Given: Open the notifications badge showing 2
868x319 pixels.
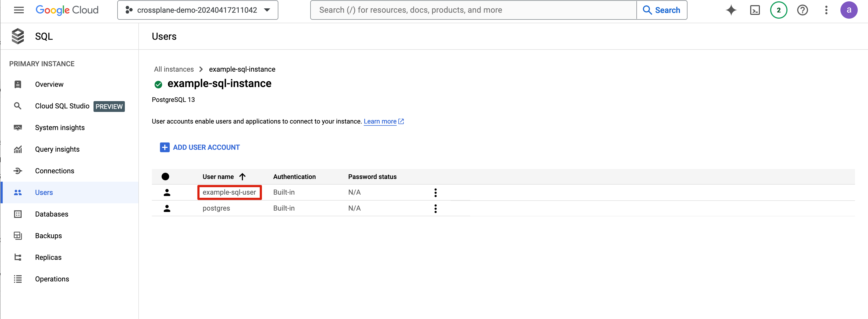Looking at the screenshot, I should click(778, 10).
